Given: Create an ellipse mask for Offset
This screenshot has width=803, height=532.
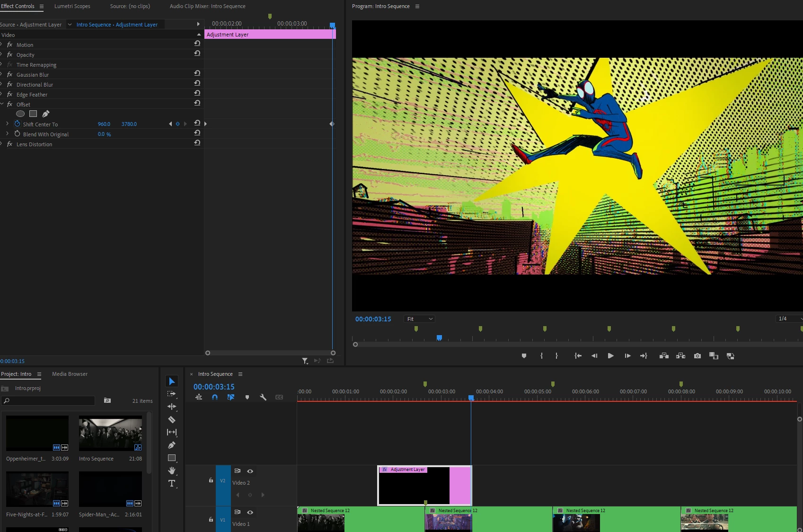Looking at the screenshot, I should coord(20,114).
